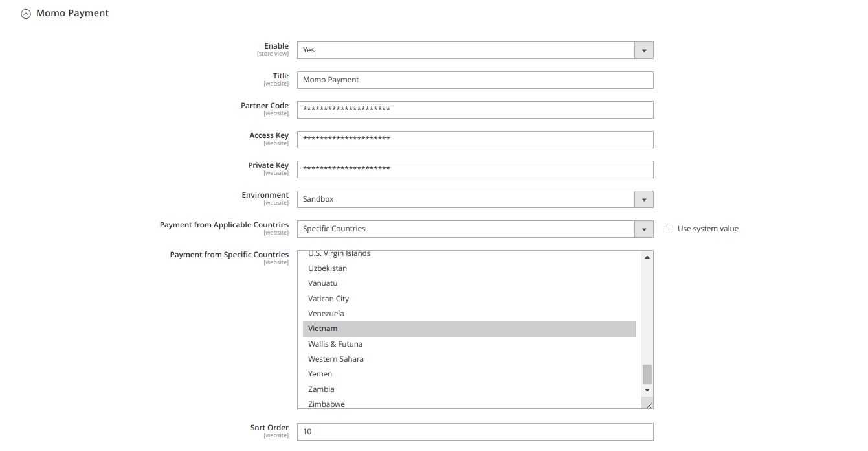The image size is (868, 451).
Task: Select Wallis & Futuna in the list
Action: [469, 344]
